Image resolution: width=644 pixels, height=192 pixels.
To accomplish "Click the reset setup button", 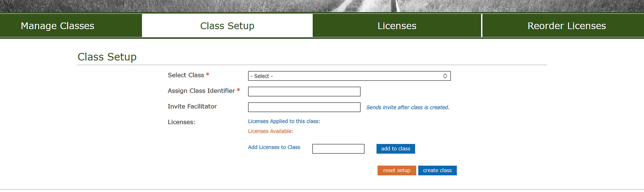I will click(397, 170).
